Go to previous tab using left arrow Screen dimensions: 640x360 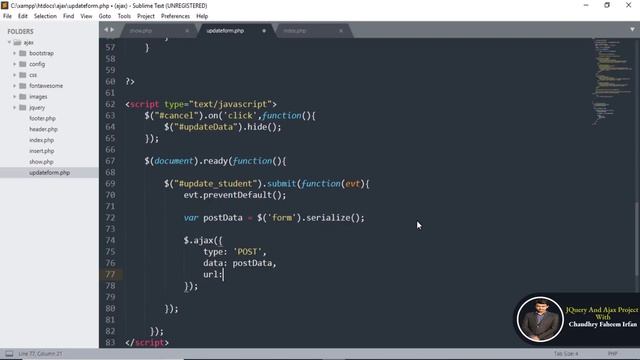[x=106, y=30]
